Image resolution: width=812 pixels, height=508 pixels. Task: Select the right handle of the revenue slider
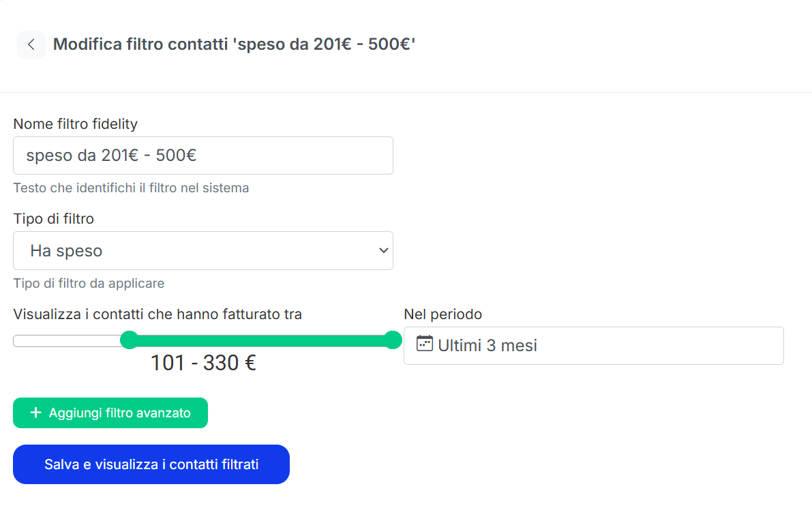point(394,340)
